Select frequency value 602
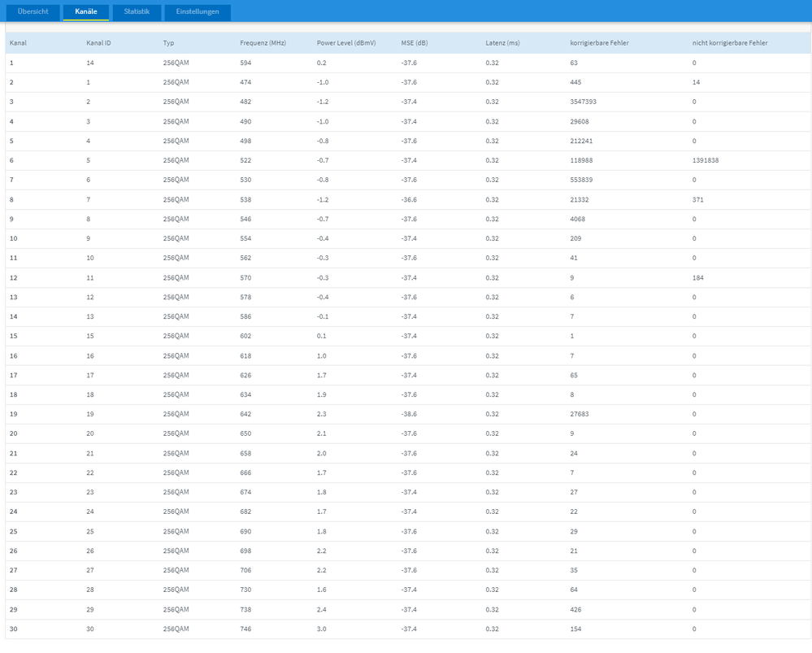 245,336
